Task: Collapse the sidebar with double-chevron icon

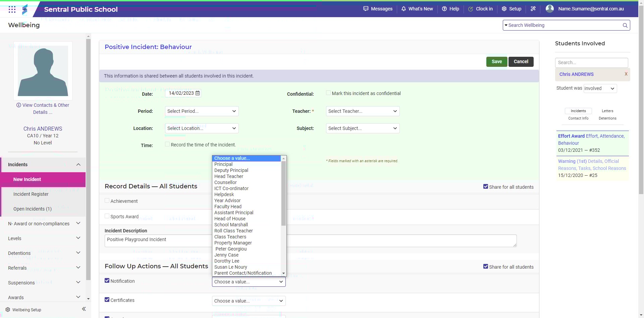Action: pyautogui.click(x=84, y=309)
